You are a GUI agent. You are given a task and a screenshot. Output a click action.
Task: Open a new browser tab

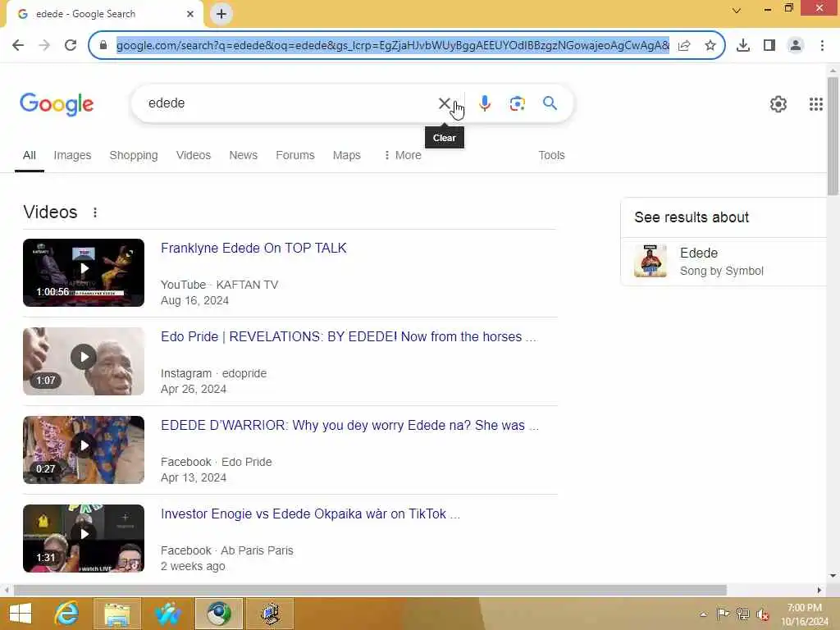point(221,14)
